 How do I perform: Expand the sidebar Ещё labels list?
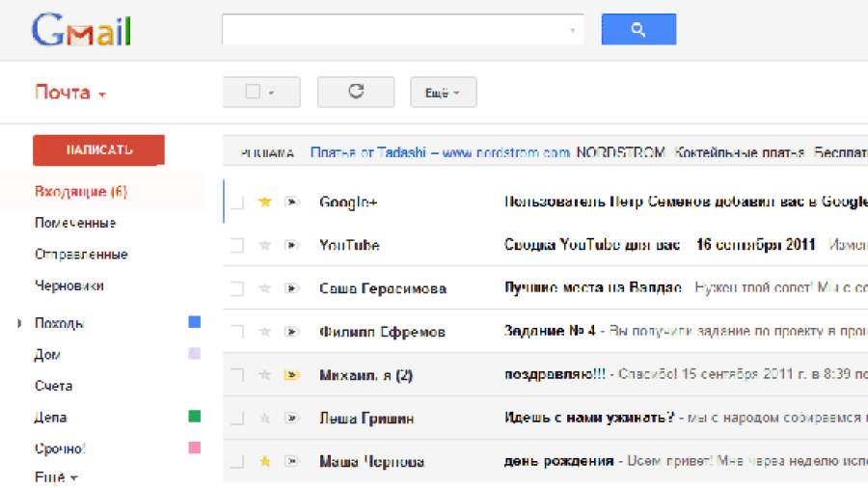pyautogui.click(x=56, y=477)
